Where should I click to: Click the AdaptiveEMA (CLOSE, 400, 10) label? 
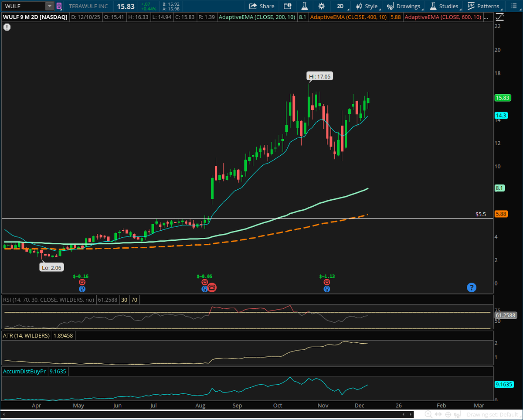pos(349,17)
